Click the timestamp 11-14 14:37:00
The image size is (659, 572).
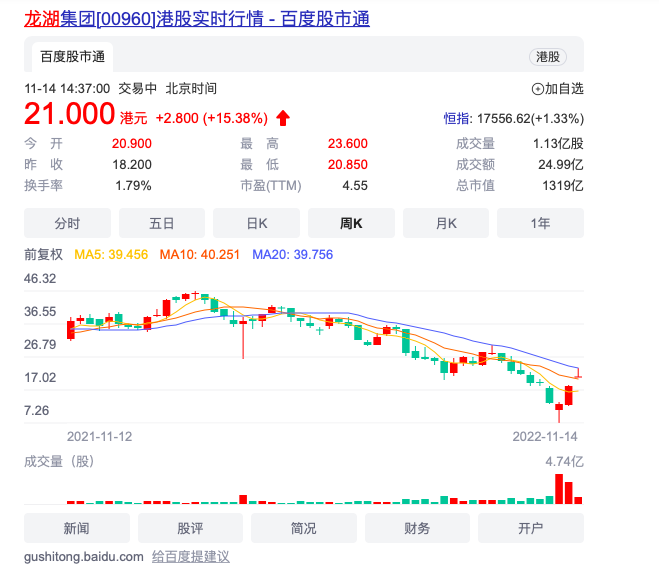tap(67, 89)
